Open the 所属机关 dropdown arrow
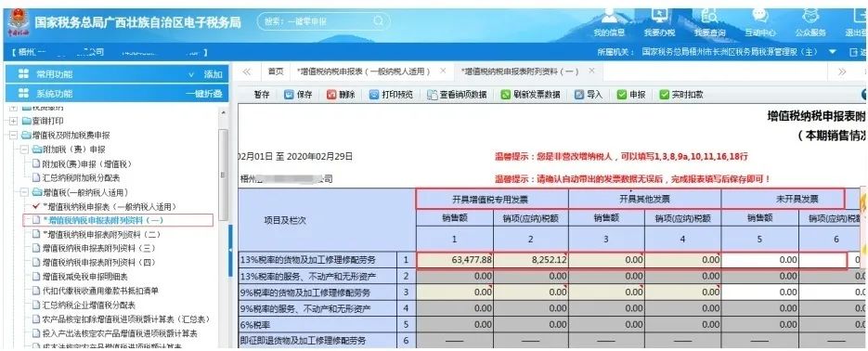 click(x=833, y=52)
